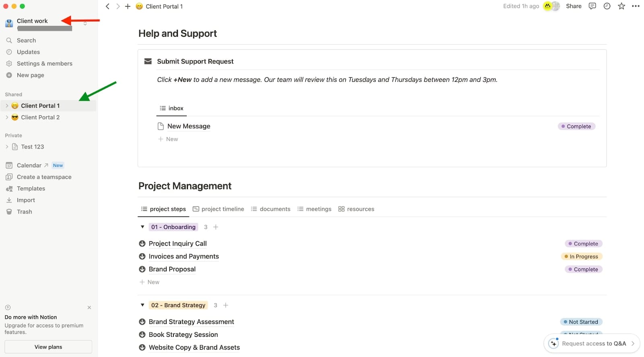Click Share in the top bar
Viewport: 644px width, 357px height.
click(574, 6)
